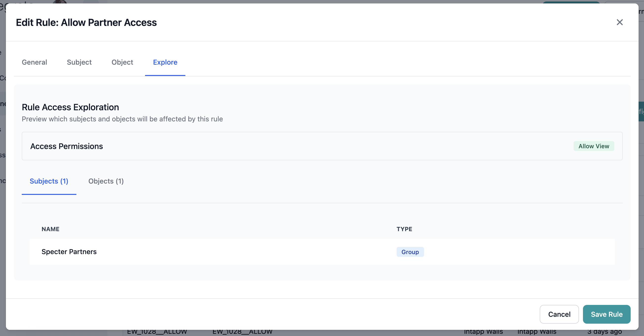Viewport: 644px width, 336px height.
Task: Click the Access Permissions panel heading
Action: coord(66,146)
